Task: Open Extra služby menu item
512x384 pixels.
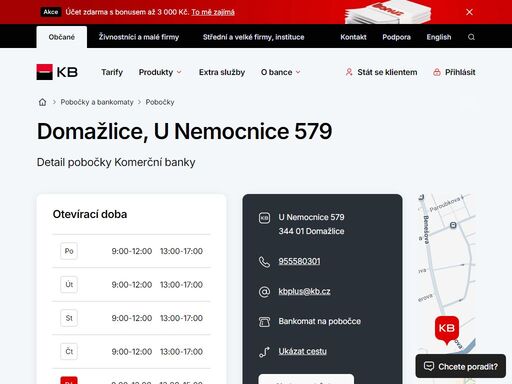Action: pos(222,72)
